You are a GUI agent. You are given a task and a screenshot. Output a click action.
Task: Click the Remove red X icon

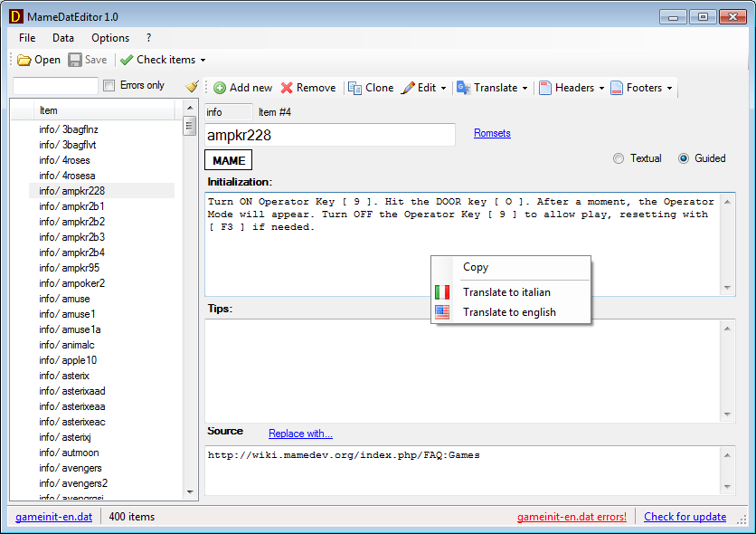[x=287, y=88]
